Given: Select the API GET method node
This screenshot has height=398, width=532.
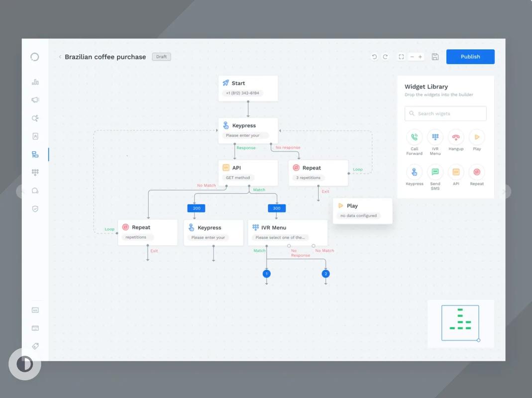Looking at the screenshot, I should tap(248, 173).
